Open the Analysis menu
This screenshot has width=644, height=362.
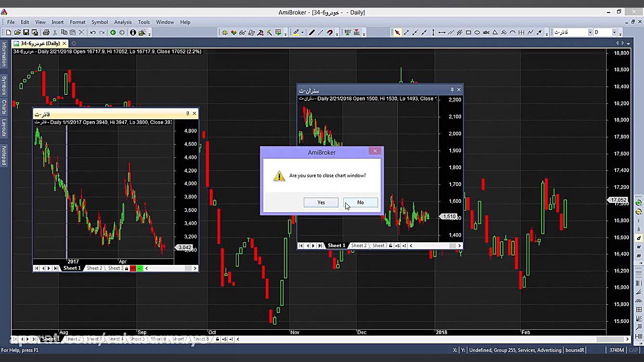[x=123, y=22]
